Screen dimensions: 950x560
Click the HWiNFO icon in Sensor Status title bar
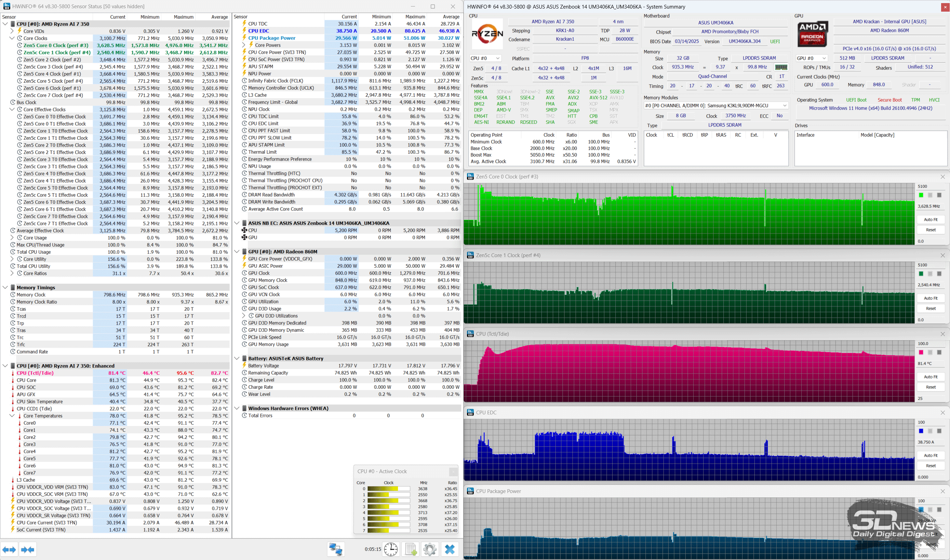[x=6, y=6]
